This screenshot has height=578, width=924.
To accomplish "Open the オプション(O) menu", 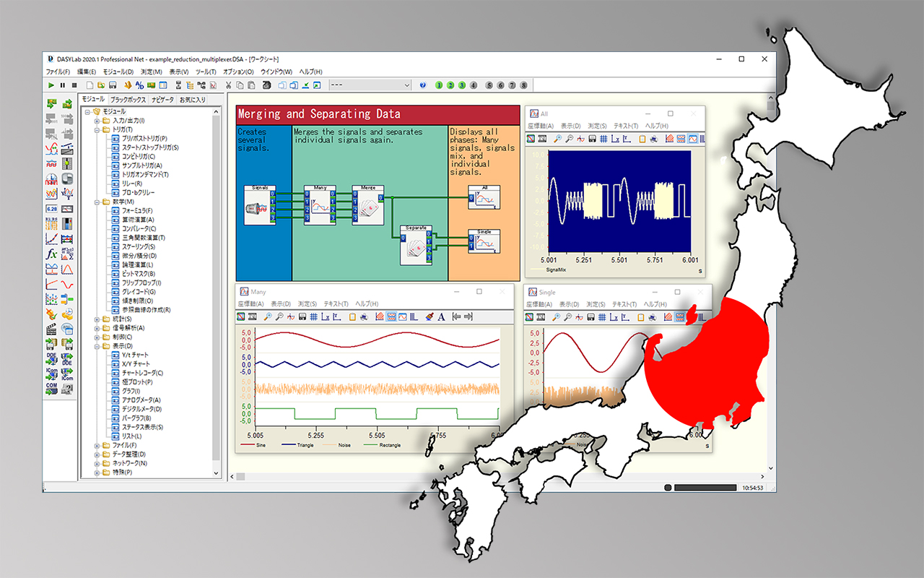I will (238, 72).
